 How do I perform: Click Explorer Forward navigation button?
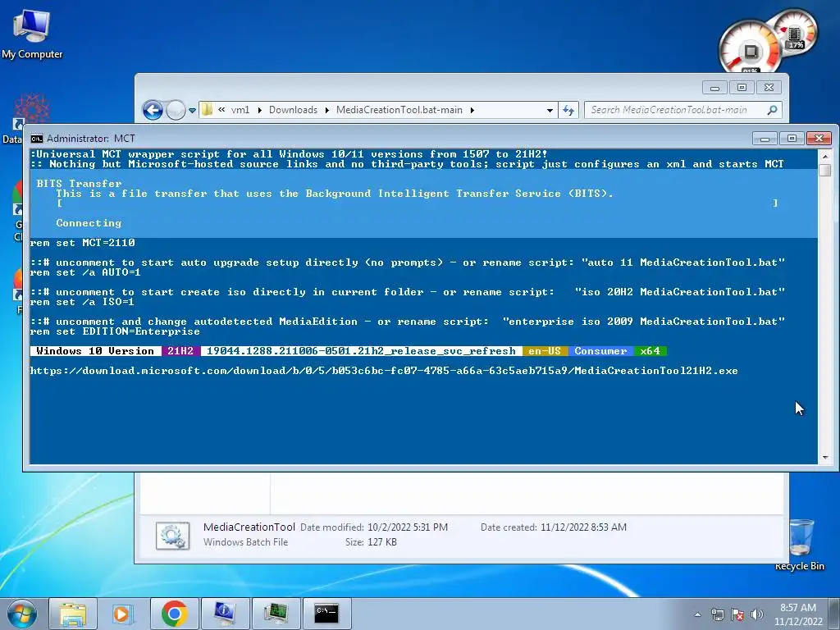click(176, 111)
